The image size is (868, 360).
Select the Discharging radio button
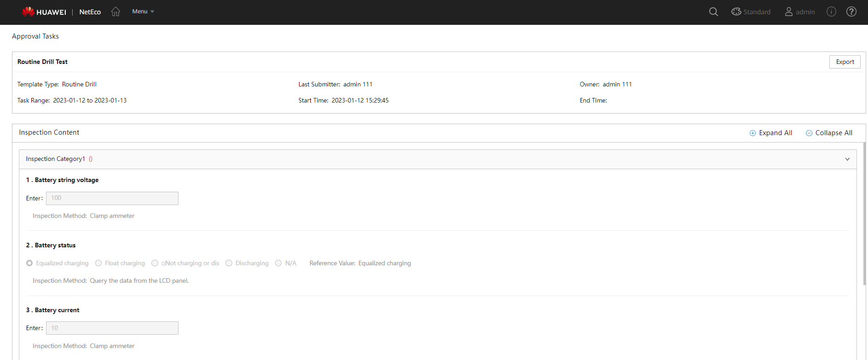pyautogui.click(x=229, y=263)
